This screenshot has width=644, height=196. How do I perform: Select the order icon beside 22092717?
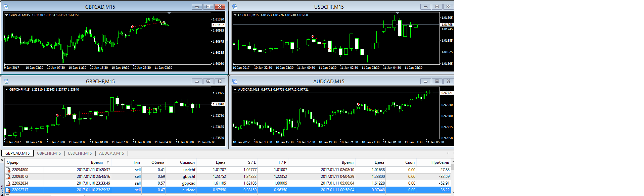pos(8,190)
